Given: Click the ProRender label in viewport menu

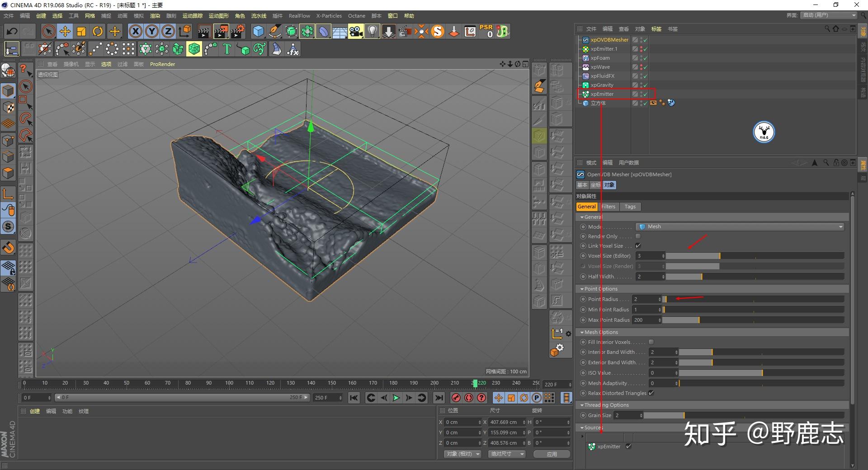Looking at the screenshot, I should point(162,64).
